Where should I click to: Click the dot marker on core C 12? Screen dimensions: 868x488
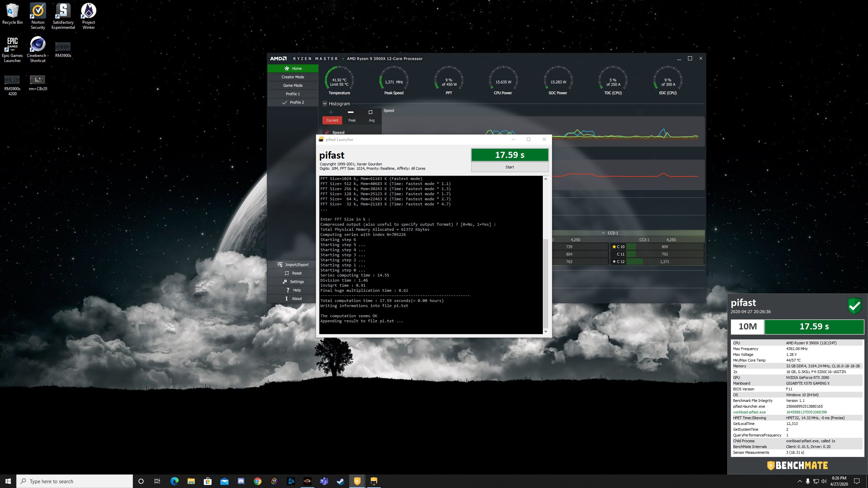point(614,262)
